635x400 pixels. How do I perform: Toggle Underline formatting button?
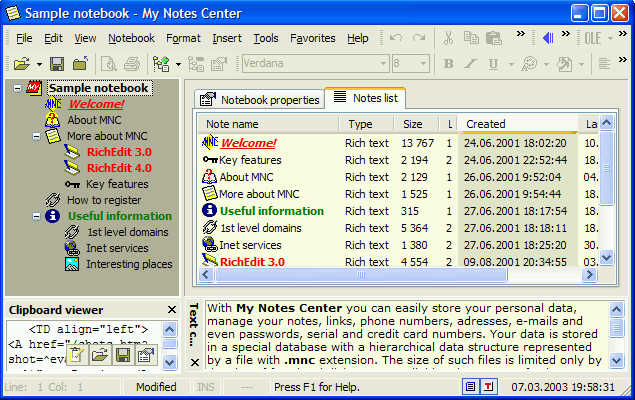click(493, 64)
